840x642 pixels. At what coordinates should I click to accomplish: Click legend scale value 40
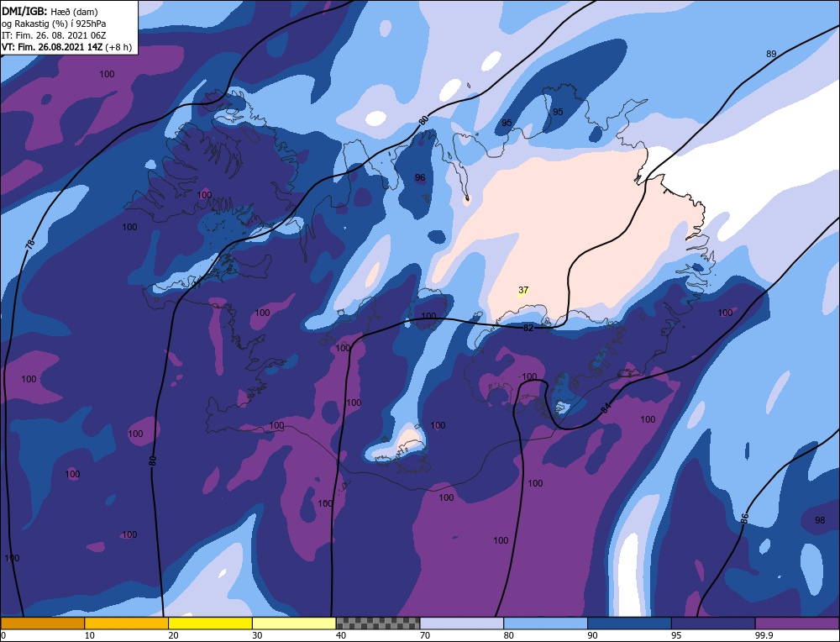click(341, 635)
